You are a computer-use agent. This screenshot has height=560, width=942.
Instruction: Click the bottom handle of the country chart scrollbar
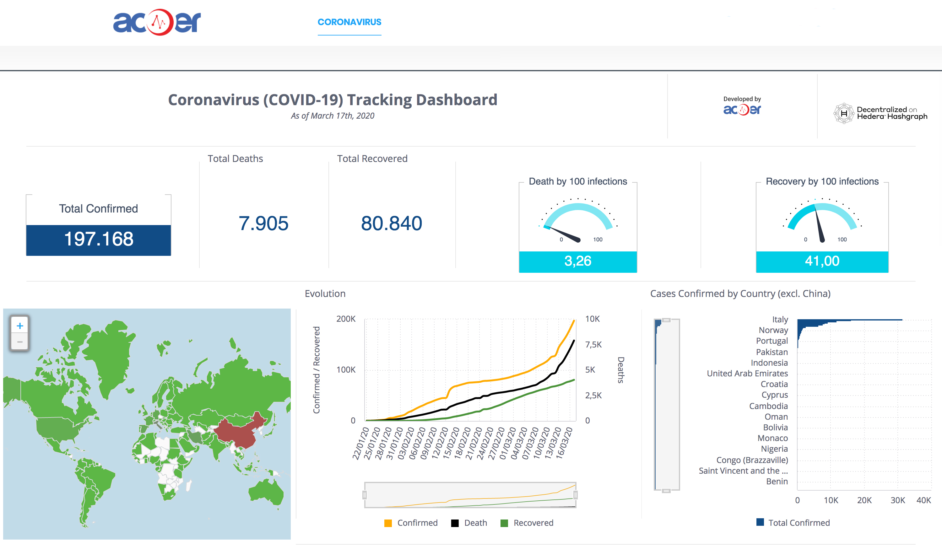[667, 491]
